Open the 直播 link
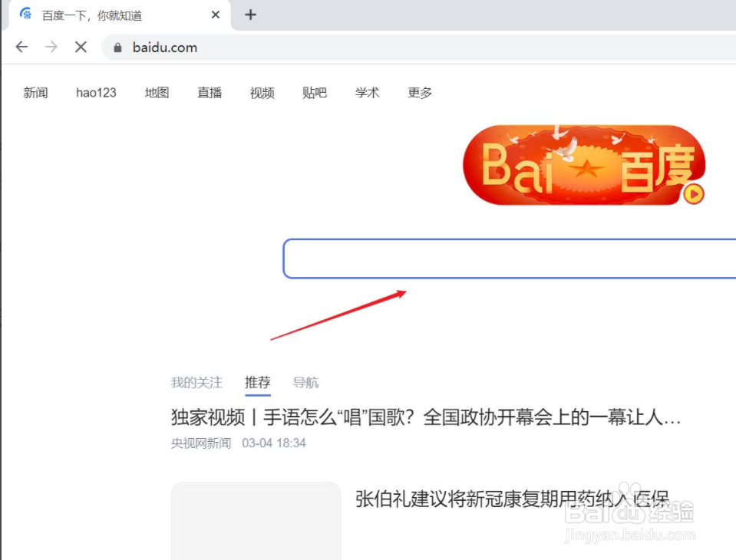Image resolution: width=736 pixels, height=560 pixels. 210,93
